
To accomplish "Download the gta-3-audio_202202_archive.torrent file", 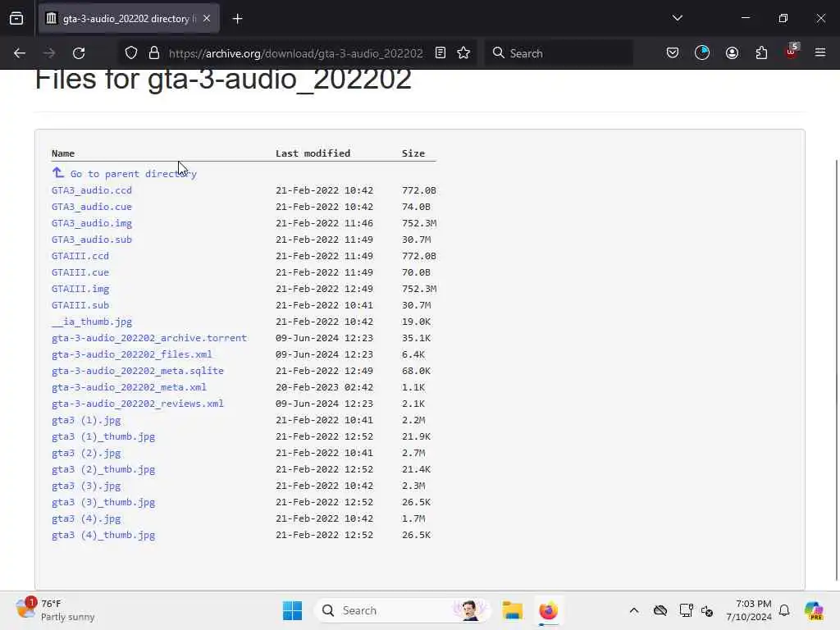I will pos(149,338).
